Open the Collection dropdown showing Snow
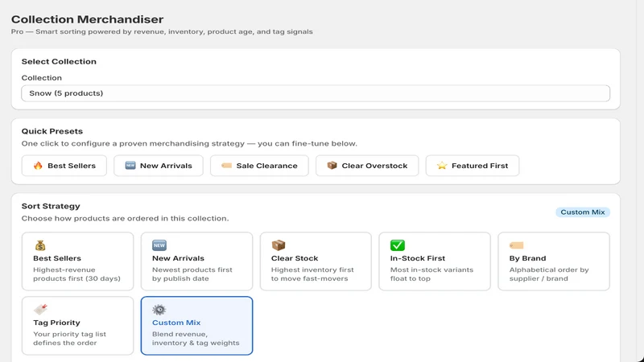 pos(316,93)
